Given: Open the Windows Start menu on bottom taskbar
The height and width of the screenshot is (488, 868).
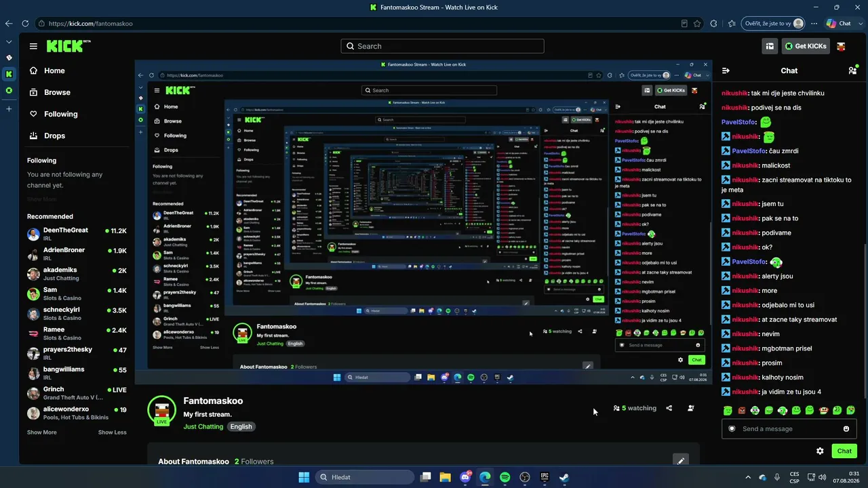Looking at the screenshot, I should tap(304, 477).
